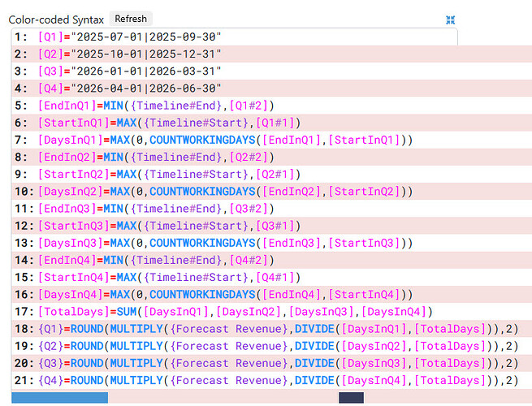This screenshot has width=532, height=406.
Task: Click COUNTWORKINGDAYS on line 7
Action: coord(202,140)
